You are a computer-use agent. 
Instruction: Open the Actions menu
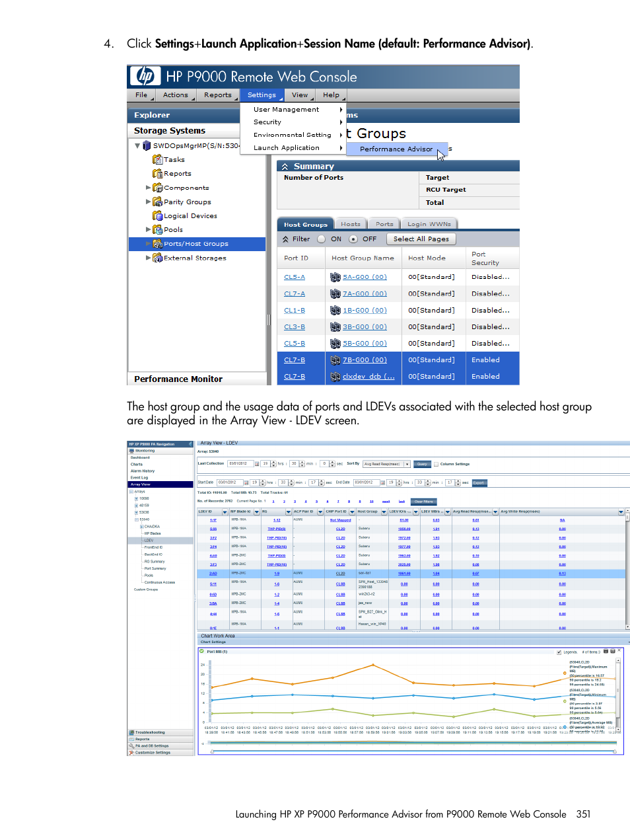[x=176, y=95]
